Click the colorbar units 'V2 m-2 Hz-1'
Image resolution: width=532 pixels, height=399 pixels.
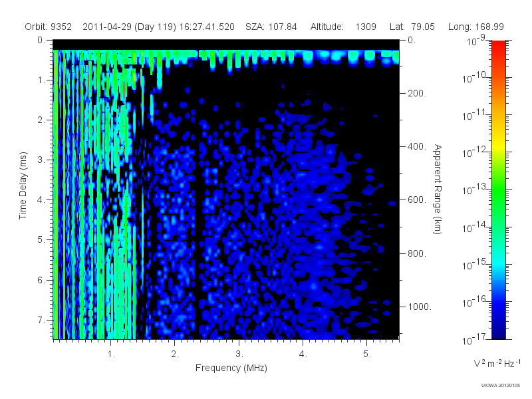(x=497, y=363)
